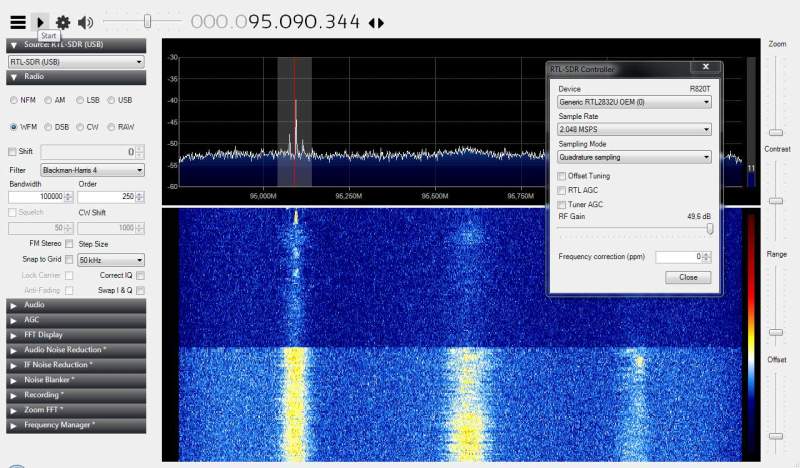Image resolution: width=800 pixels, height=468 pixels.
Task: Open the Sample Rate dropdown
Action: coord(634,129)
